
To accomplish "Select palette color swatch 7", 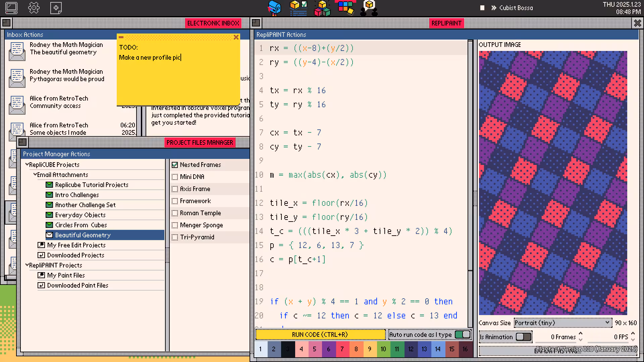I will pos(342,349).
